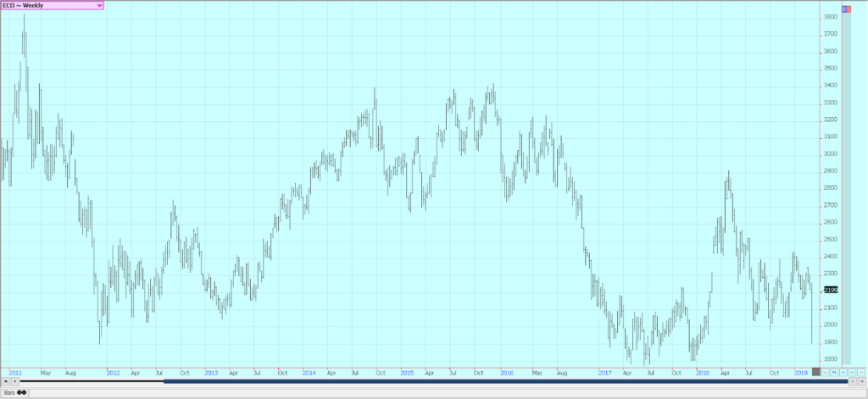Click the 2000 price axis label
This screenshot has height=399, width=868.
831,324
